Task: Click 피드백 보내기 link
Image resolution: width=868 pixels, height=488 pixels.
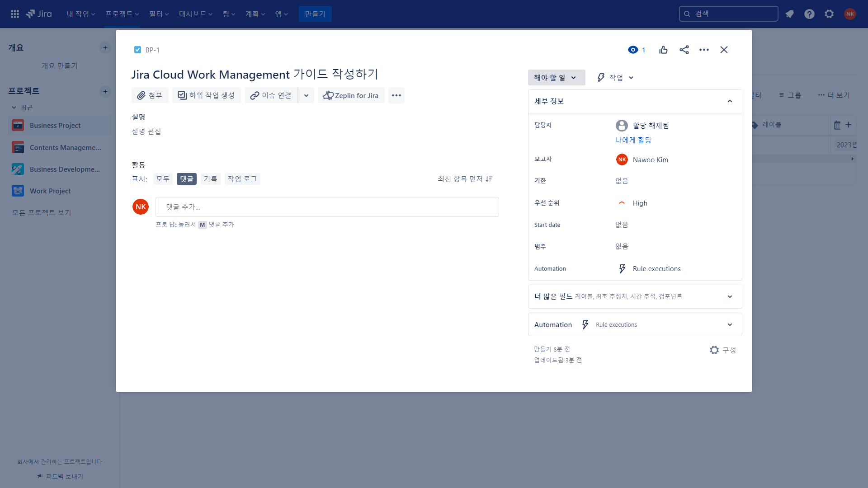Action: point(60,476)
